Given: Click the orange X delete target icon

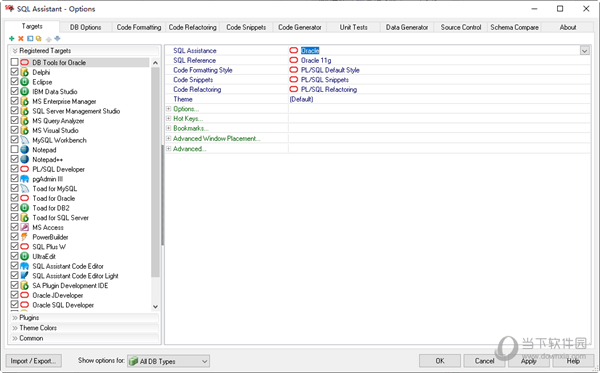Looking at the screenshot, I should point(21,39).
